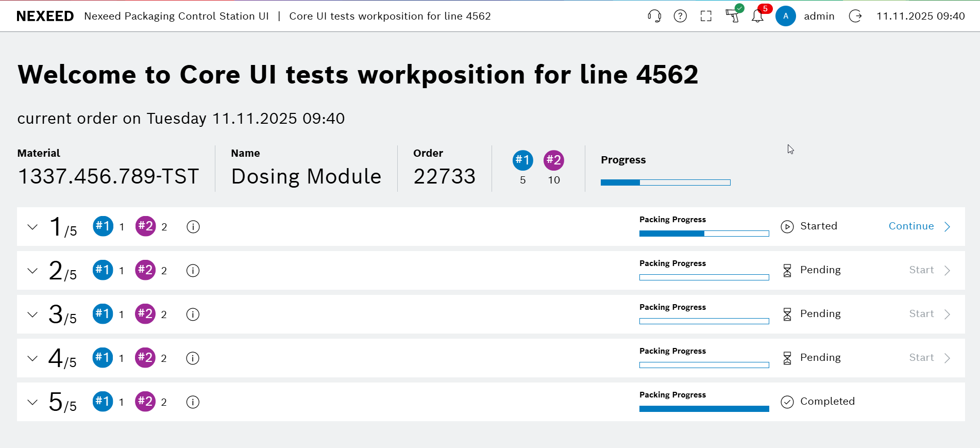This screenshot has height=448, width=980.
Task: Open the support headset icon
Action: pyautogui.click(x=654, y=16)
